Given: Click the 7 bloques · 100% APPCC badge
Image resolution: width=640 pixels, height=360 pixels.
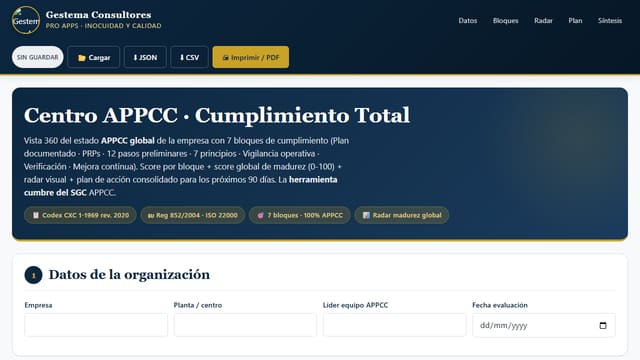Looking at the screenshot, I should [300, 215].
